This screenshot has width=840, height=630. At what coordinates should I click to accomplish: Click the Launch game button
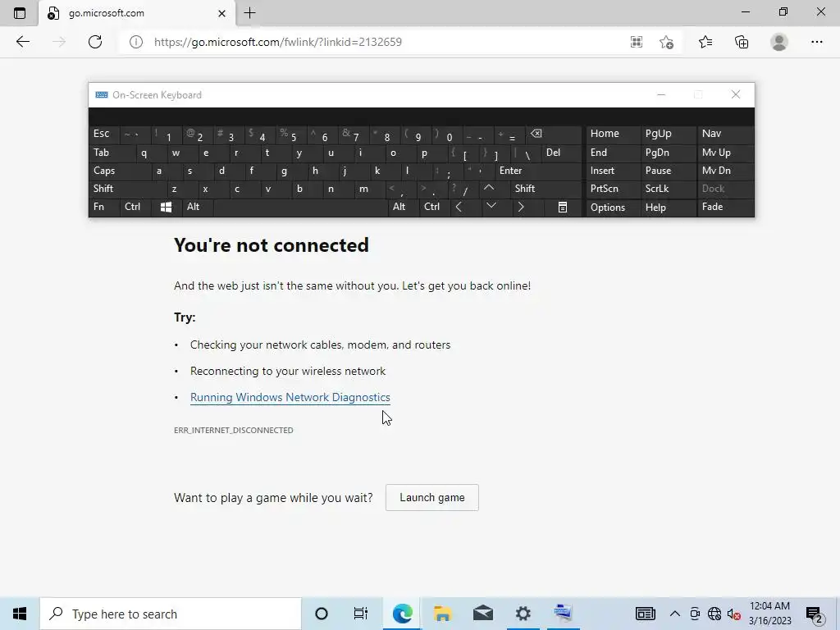tap(431, 498)
